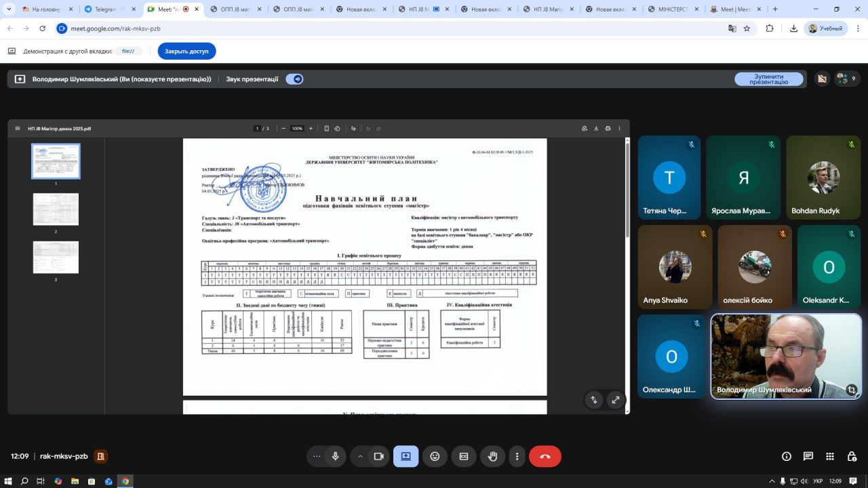Expand the video settings arrow
Image resolution: width=868 pixels, height=488 pixels.
[360, 456]
